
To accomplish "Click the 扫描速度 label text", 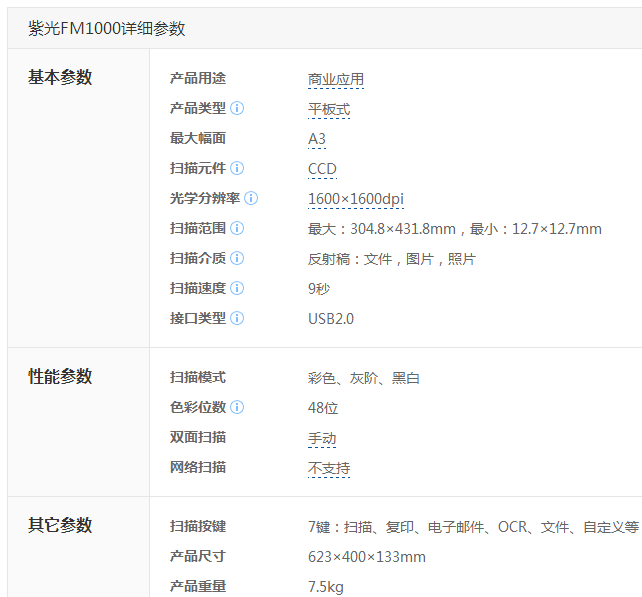I will (198, 288).
